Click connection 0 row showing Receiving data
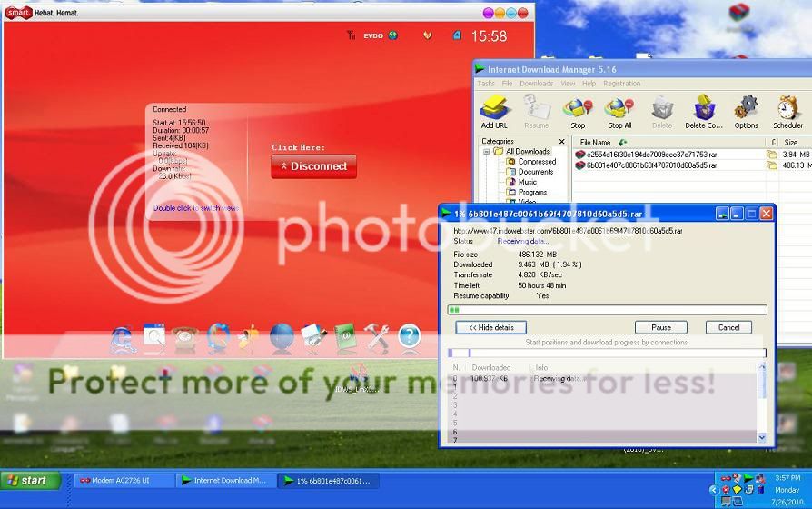 (603, 378)
